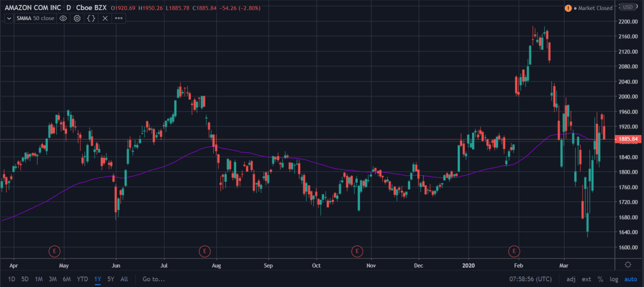
Task: Open SMMA source code with curly braces icon
Action: [x=91, y=18]
